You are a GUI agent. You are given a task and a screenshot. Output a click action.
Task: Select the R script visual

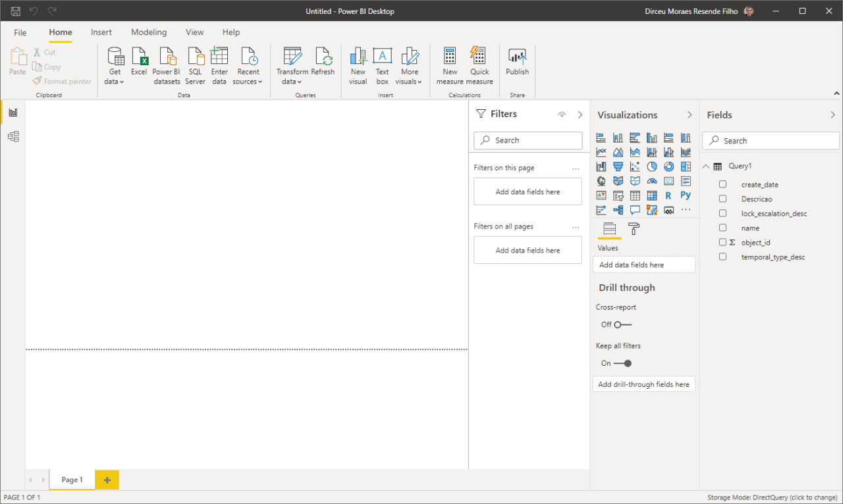[668, 195]
